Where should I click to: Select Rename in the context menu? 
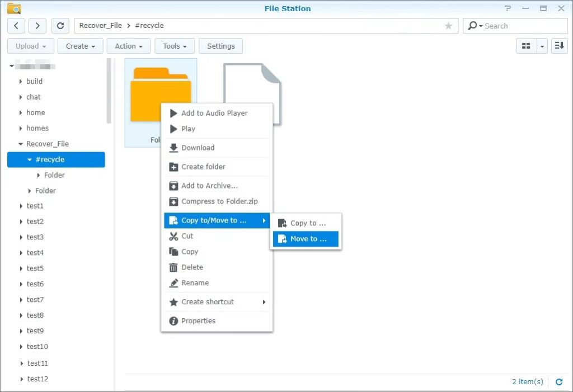195,283
